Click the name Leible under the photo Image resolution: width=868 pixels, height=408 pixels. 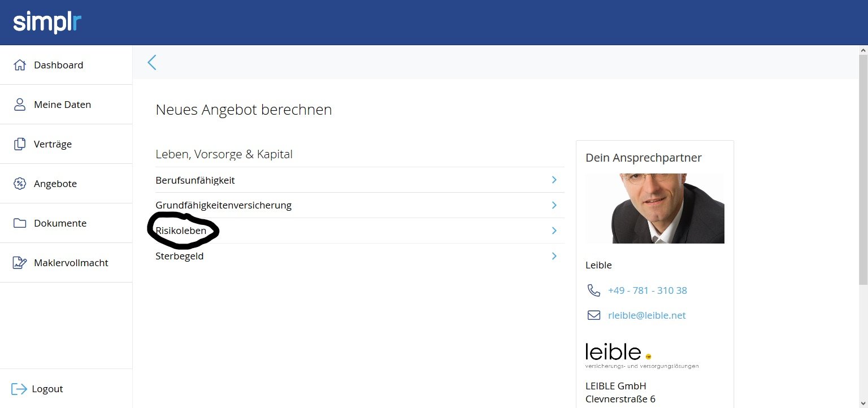pos(598,265)
